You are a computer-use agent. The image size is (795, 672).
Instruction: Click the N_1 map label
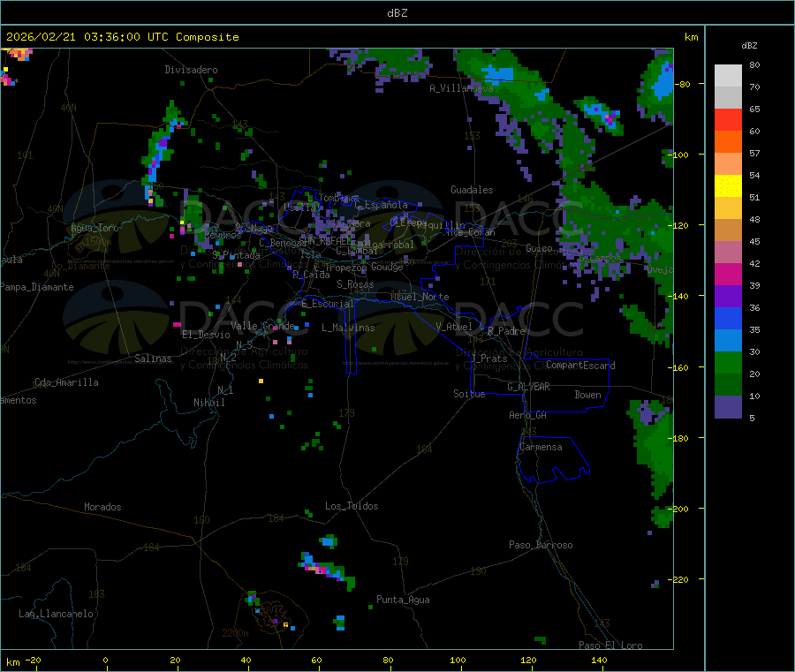pyautogui.click(x=225, y=389)
